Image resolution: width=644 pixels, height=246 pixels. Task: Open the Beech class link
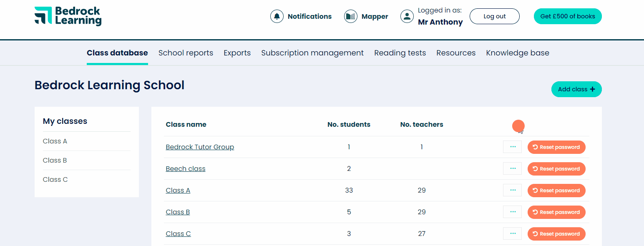pyautogui.click(x=185, y=168)
